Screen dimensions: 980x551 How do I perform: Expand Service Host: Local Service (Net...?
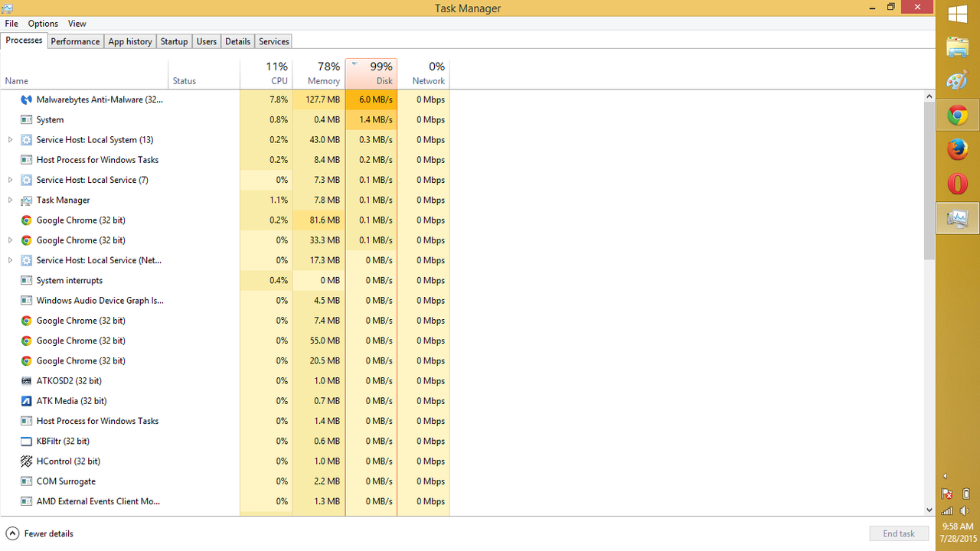click(x=10, y=260)
